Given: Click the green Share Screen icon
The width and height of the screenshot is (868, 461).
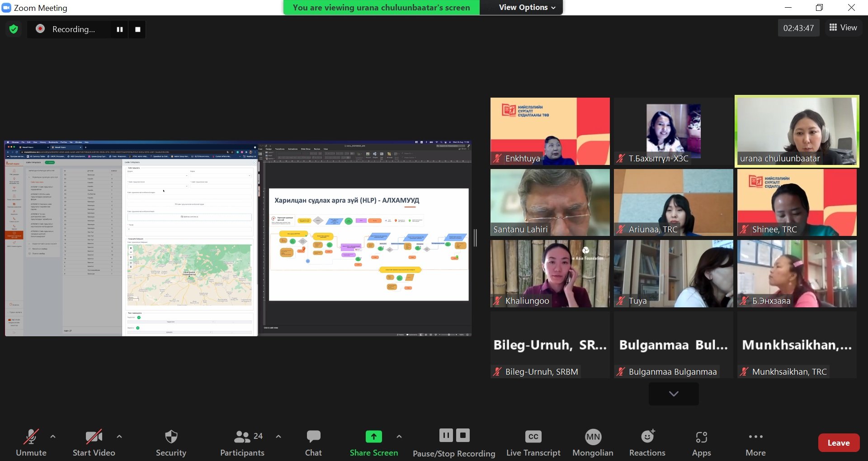Looking at the screenshot, I should click(x=373, y=437).
